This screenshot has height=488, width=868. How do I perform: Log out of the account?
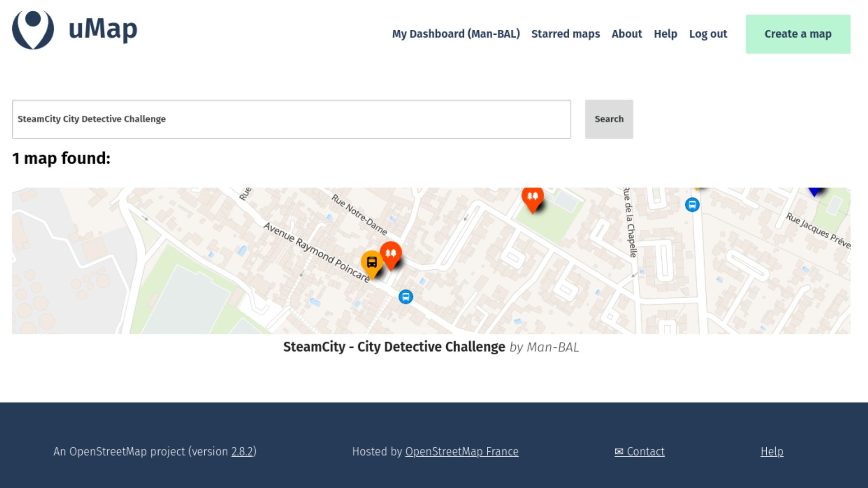708,34
